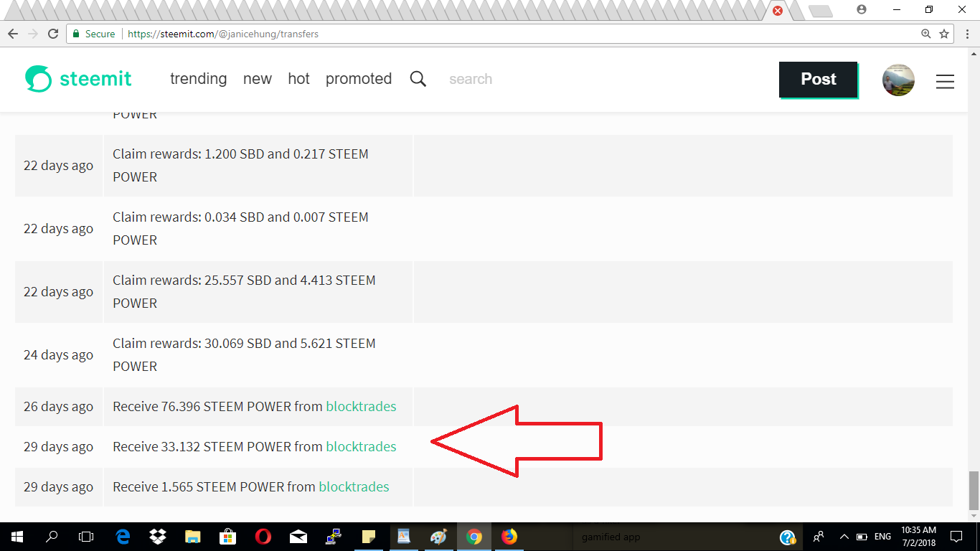Go to new posts
Image resolution: width=980 pixels, height=551 pixels.
coord(258,79)
